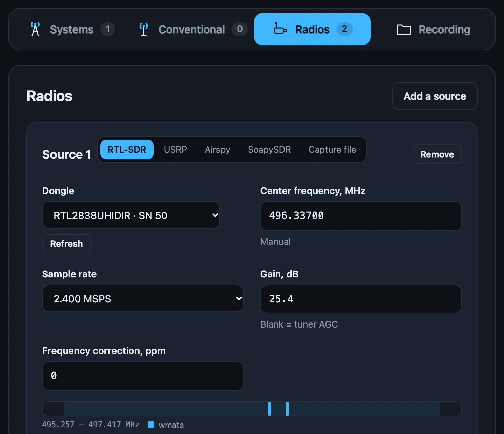The width and height of the screenshot is (504, 434).
Task: Click Add a source button
Action: [435, 96]
